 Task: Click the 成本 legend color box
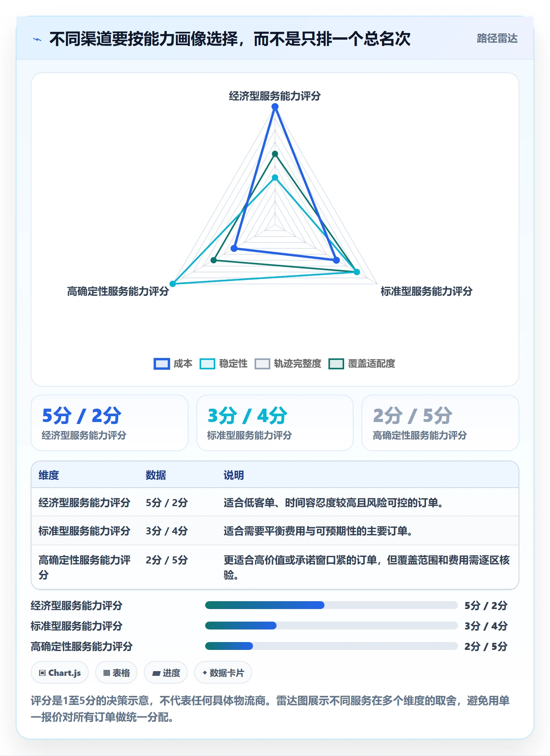point(161,364)
